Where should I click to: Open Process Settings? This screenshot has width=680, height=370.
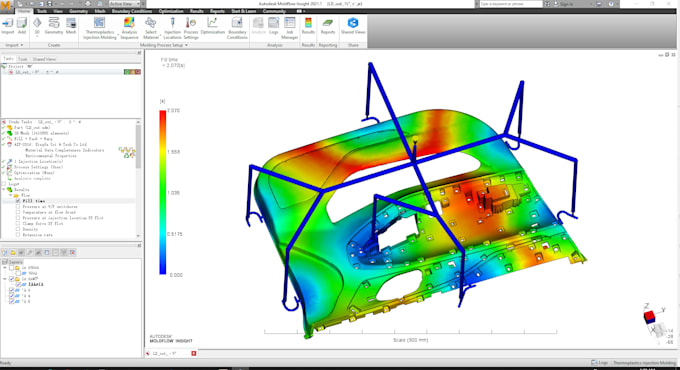point(191,28)
